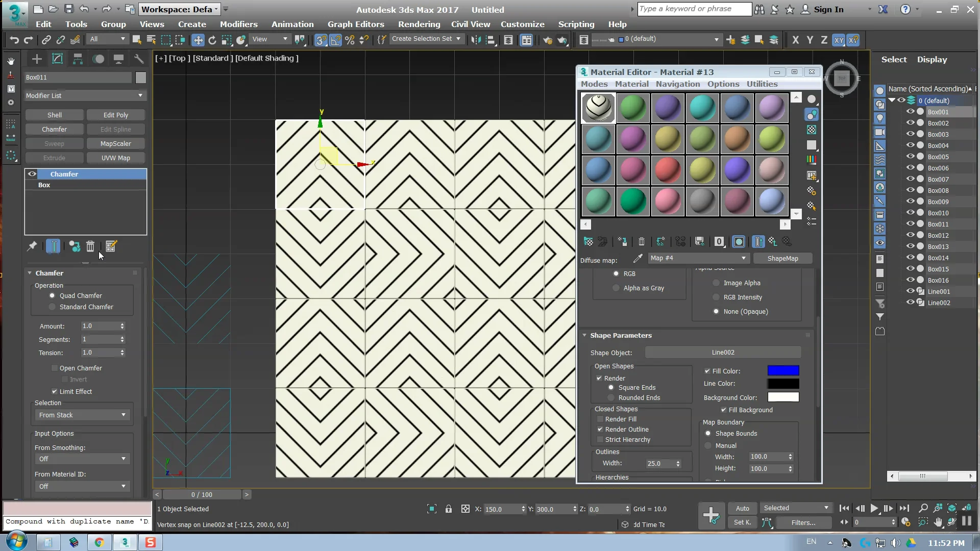Select the first material sample sphere
The height and width of the screenshot is (551, 980).
click(598, 108)
